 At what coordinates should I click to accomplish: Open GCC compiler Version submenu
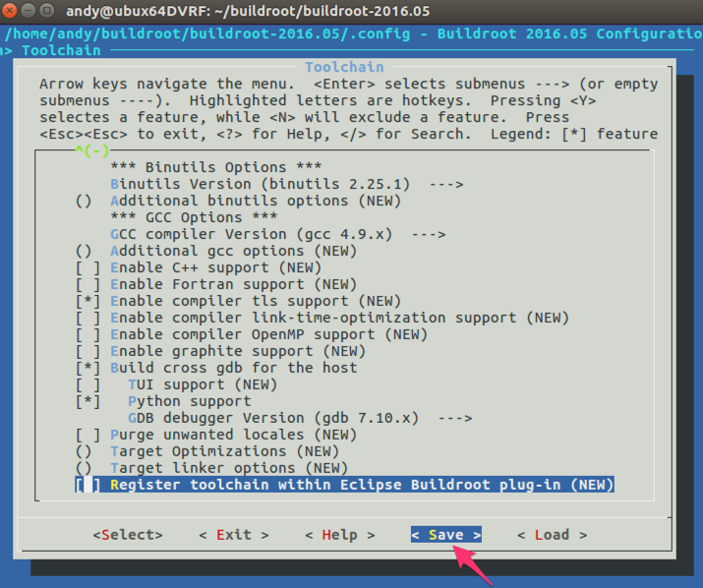point(278,234)
